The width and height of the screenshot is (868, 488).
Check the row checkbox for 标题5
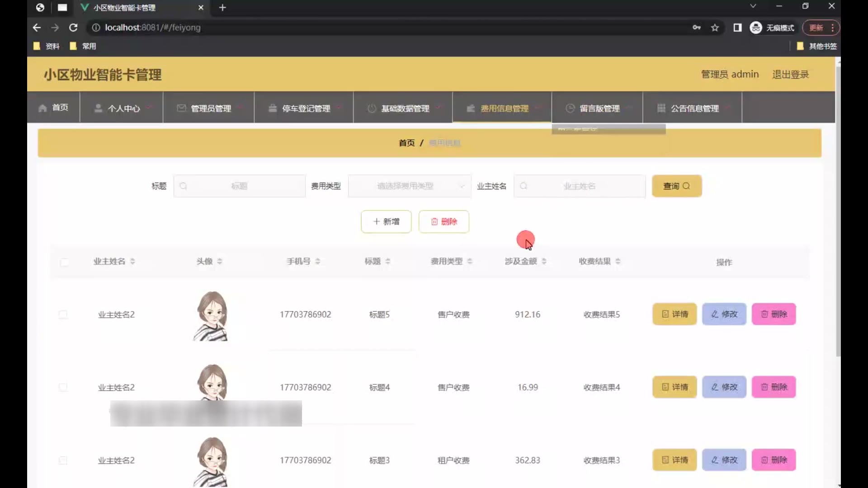(63, 314)
